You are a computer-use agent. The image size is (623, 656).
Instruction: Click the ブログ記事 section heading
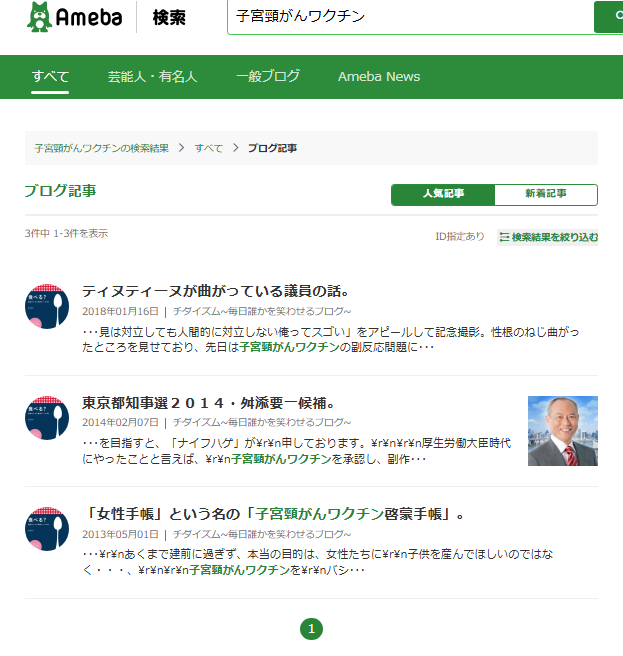pos(60,190)
